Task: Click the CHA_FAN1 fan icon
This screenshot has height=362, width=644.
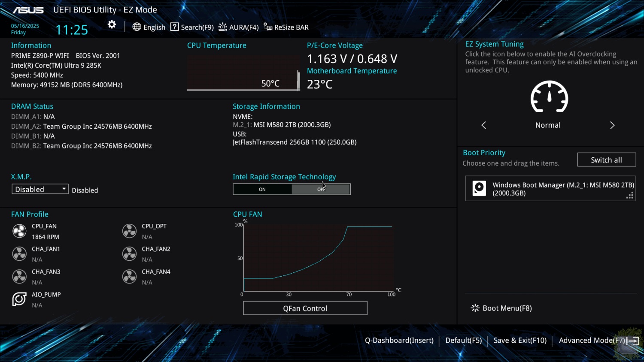Action: 19,254
